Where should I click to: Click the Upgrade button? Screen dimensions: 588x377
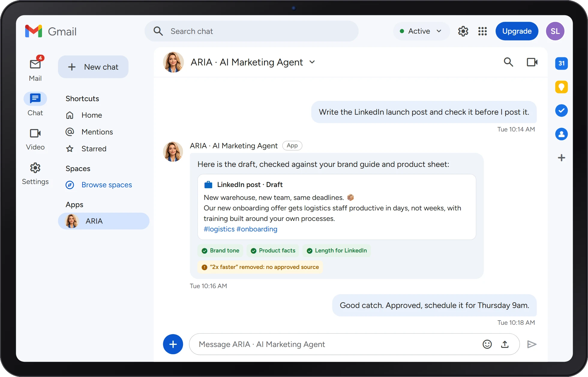tap(517, 31)
